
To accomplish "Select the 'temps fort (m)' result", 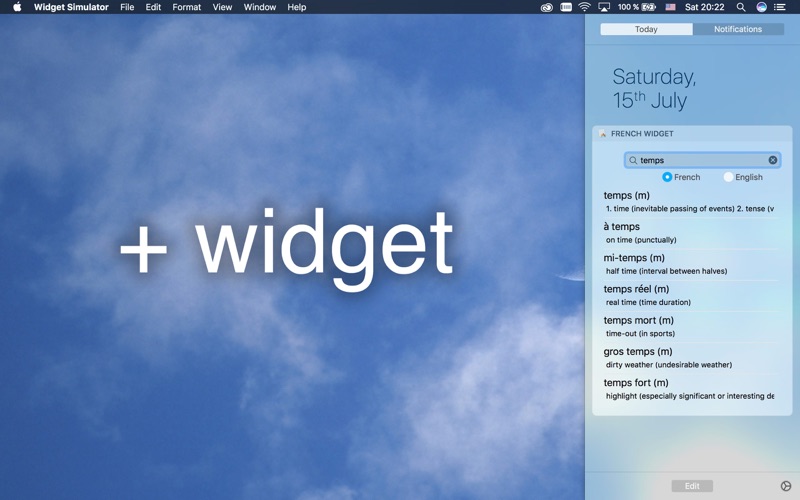I will pyautogui.click(x=636, y=382).
